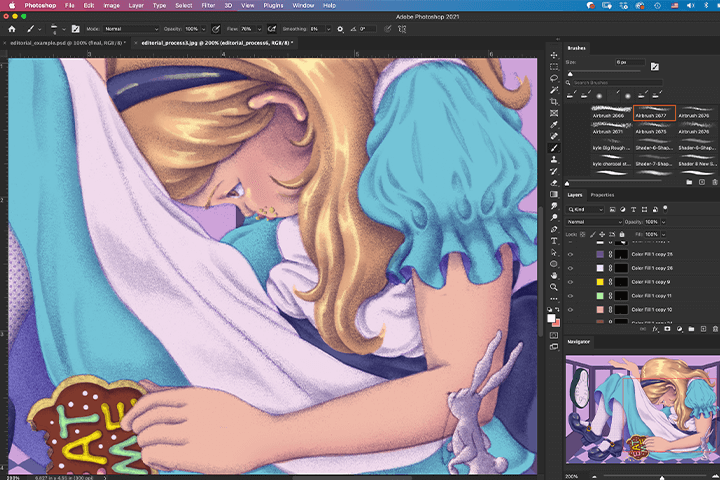This screenshot has height=480, width=720.
Task: Click the foreground color swatch
Action: pyautogui.click(x=551, y=318)
